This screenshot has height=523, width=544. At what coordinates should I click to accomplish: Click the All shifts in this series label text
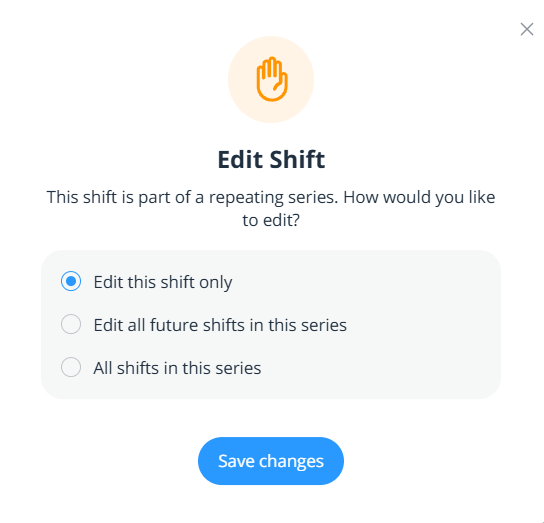pos(177,368)
